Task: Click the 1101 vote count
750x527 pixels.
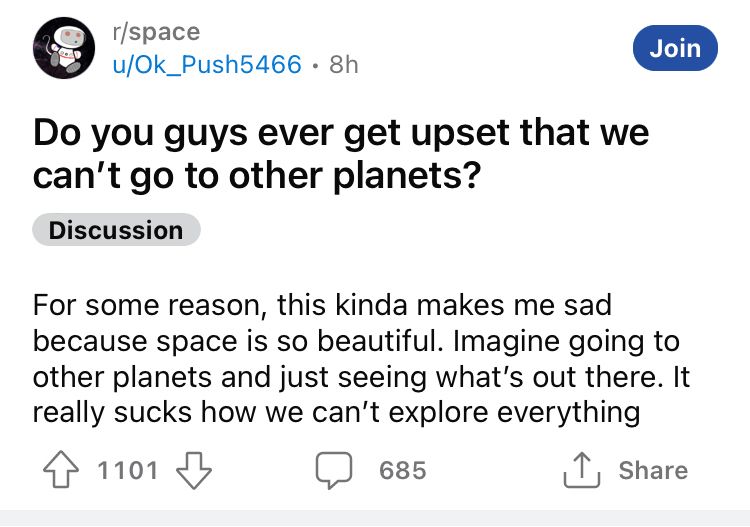Action: click(x=129, y=470)
